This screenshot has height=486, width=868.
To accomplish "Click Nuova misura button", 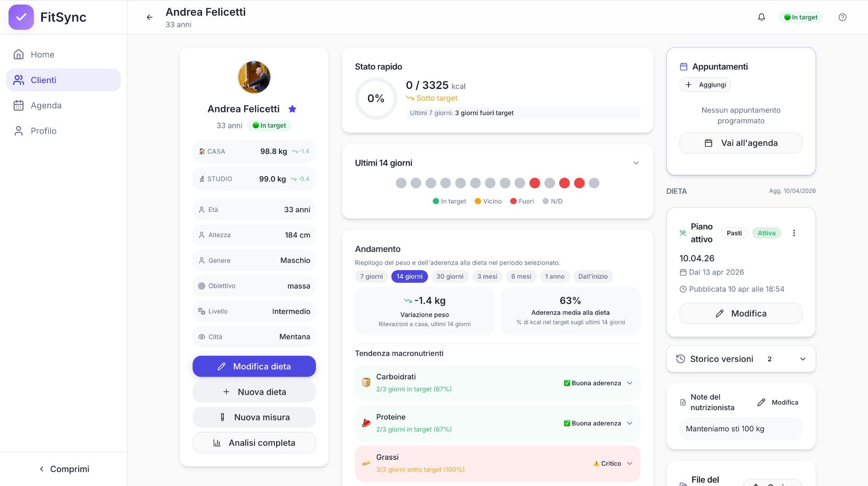I will coord(254,417).
